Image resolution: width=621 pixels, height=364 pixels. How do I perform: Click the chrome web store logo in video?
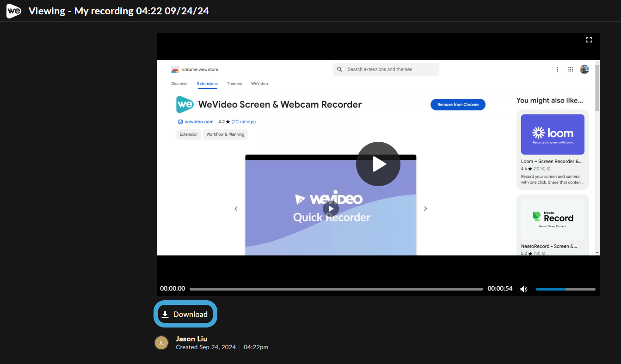pyautogui.click(x=175, y=69)
